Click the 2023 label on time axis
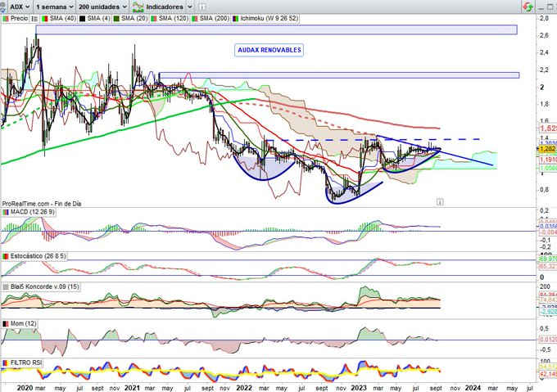The width and height of the screenshot is (557, 392). click(358, 388)
